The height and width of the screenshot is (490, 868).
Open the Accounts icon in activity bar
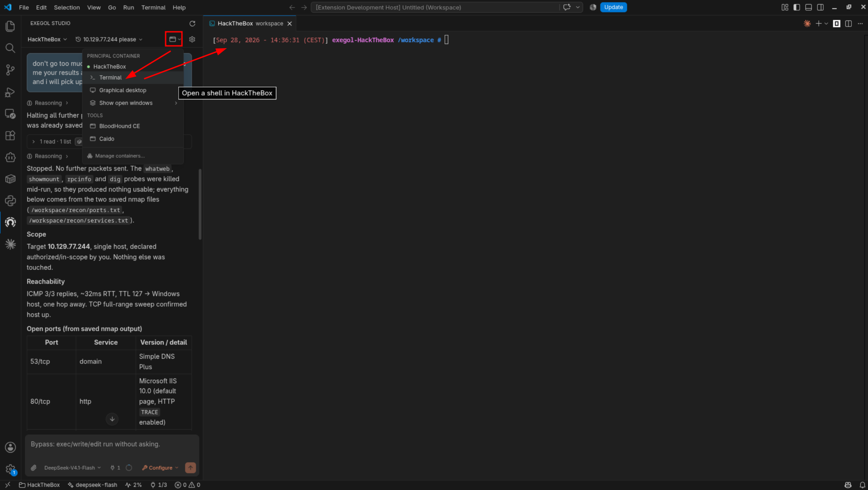(10, 447)
